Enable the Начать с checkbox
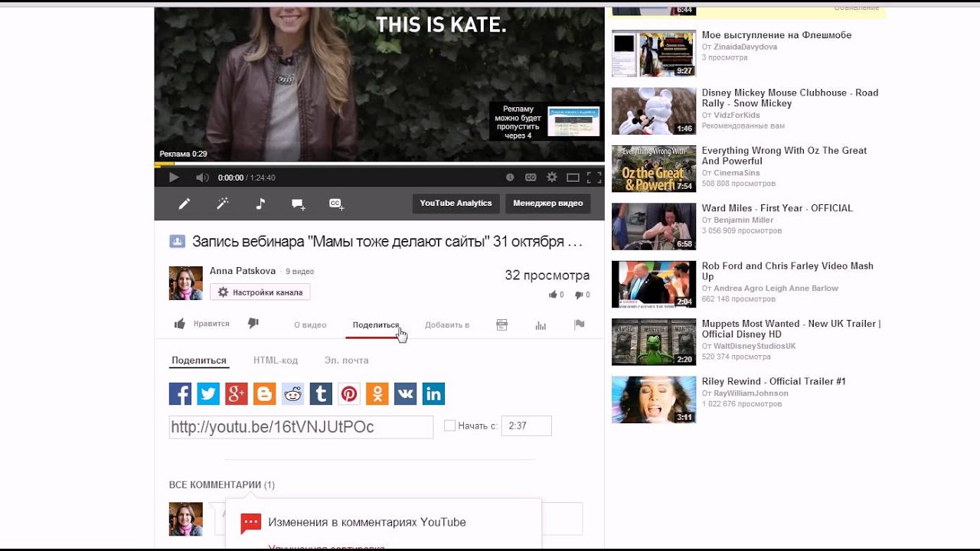The image size is (980, 551). coord(449,425)
